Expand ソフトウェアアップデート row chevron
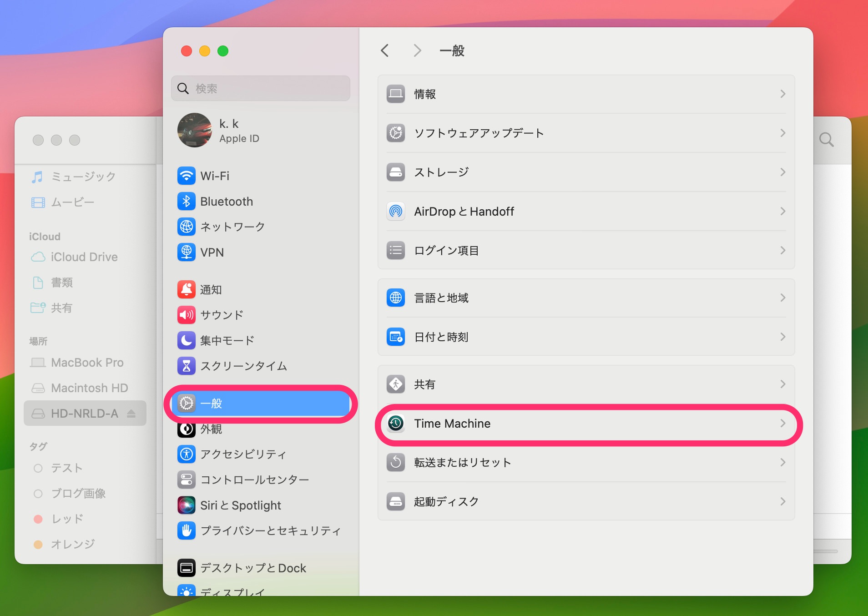Image resolution: width=868 pixels, height=616 pixels. click(x=782, y=133)
